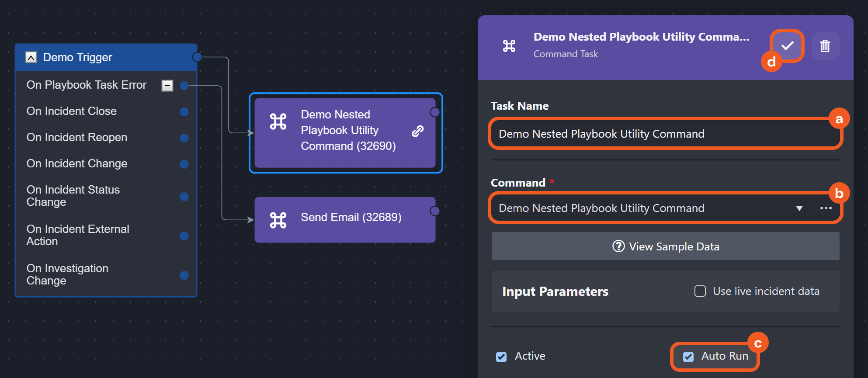Click the three-dots icon beside Command field
Viewport: 868px width, 378px height.
[826, 208]
